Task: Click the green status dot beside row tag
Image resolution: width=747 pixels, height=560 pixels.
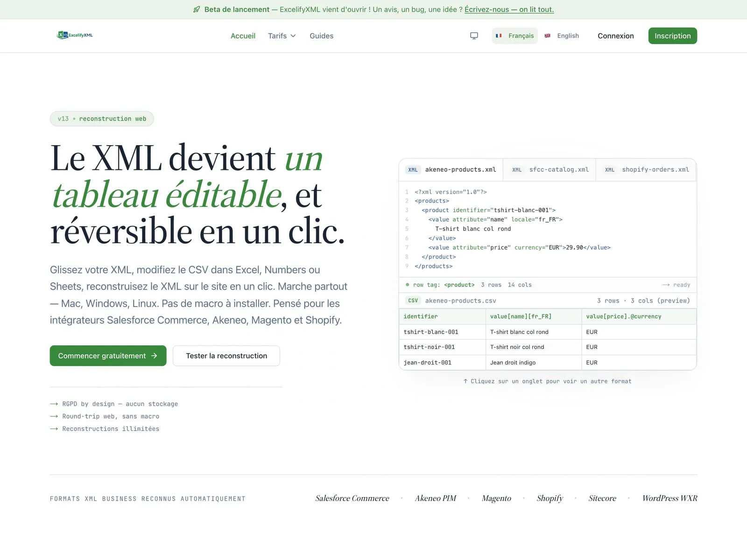Action: (408, 285)
